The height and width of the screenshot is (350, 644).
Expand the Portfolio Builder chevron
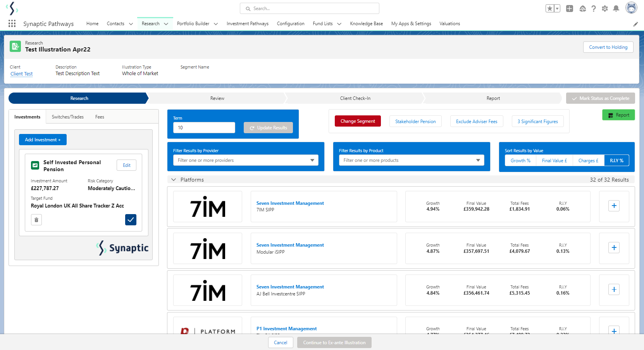216,24
